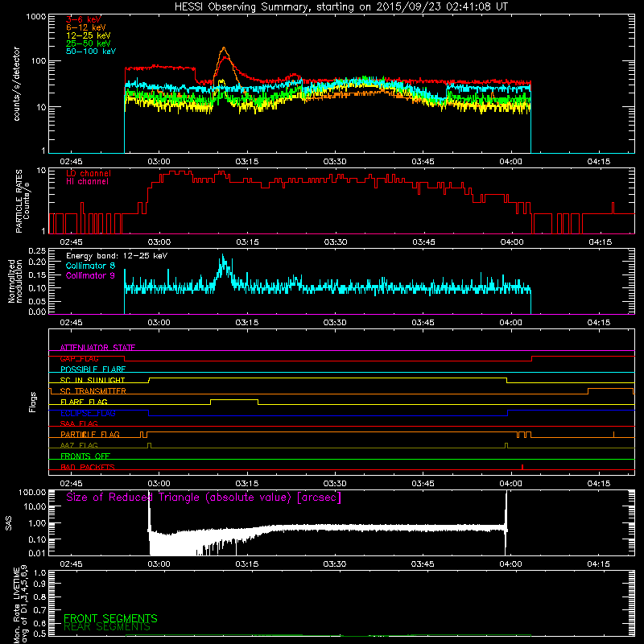Select the Collimator 9 legend entry
The height and width of the screenshot is (644, 644).
pyautogui.click(x=90, y=275)
